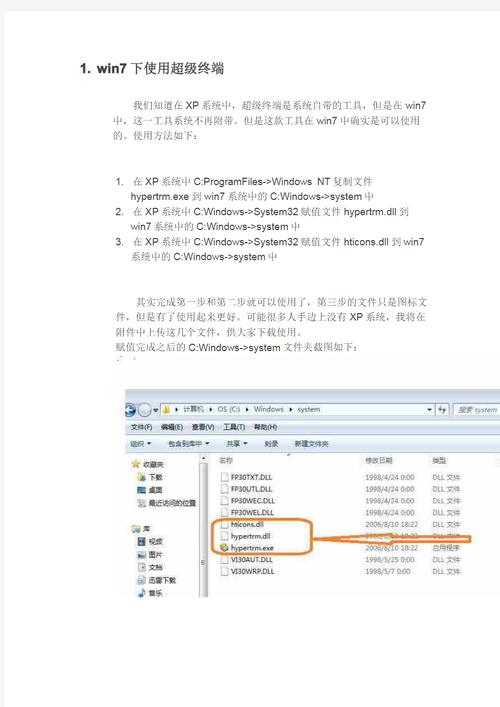Click the Back navigation arrow in Explorer
This screenshot has width=500, height=707.
pos(130,410)
